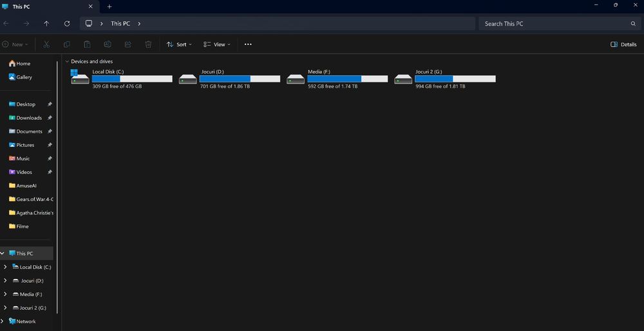Add a new tab with plus button
This screenshot has width=644, height=331.
(109, 6)
